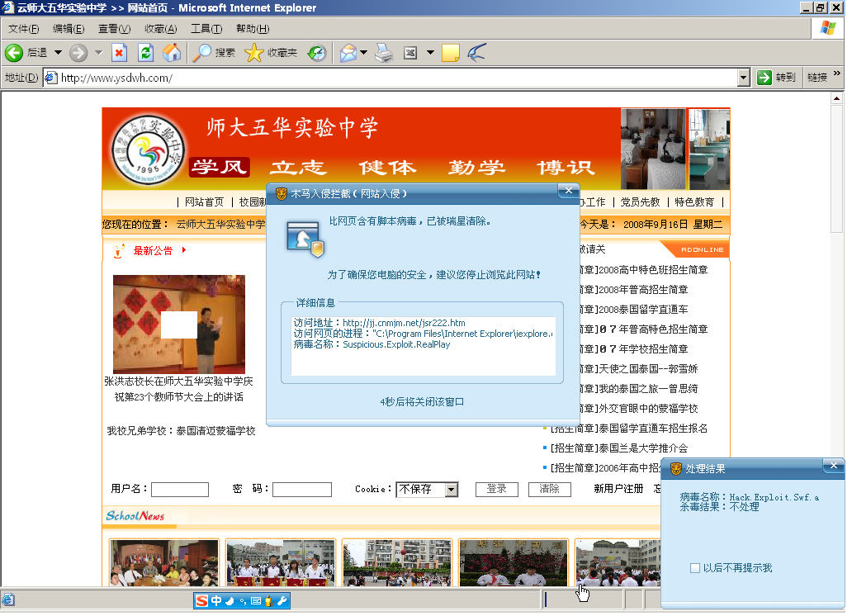Expand the Mail dropdown arrow
852x616 pixels.
pos(363,53)
